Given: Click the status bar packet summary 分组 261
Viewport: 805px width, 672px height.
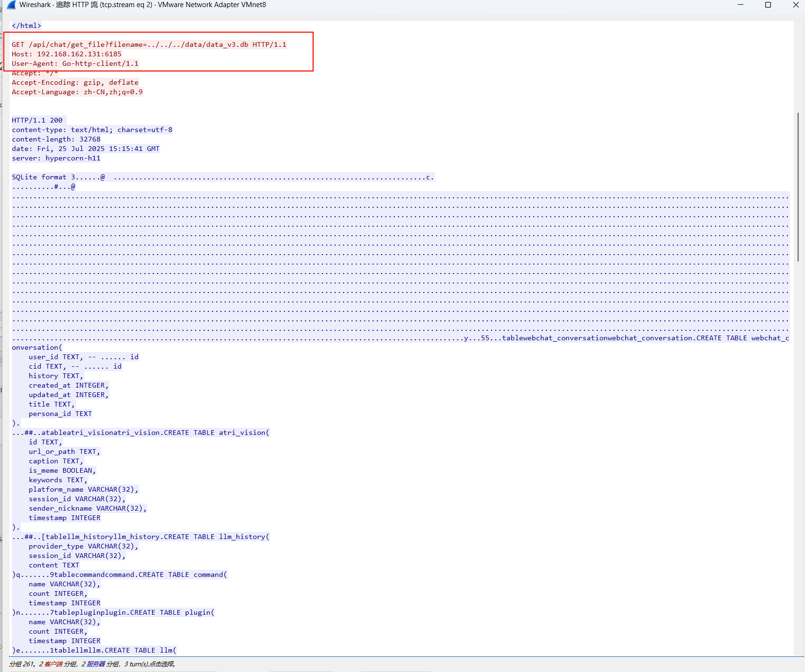Looking at the screenshot, I should click(92, 664).
